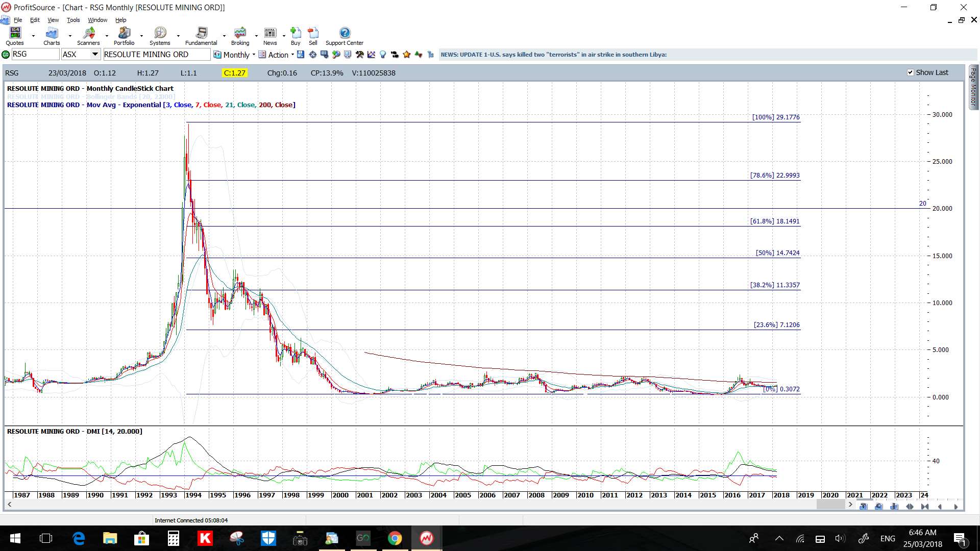Viewport: 980px width, 551px height.
Task: Open the Help menu
Action: [x=120, y=20]
